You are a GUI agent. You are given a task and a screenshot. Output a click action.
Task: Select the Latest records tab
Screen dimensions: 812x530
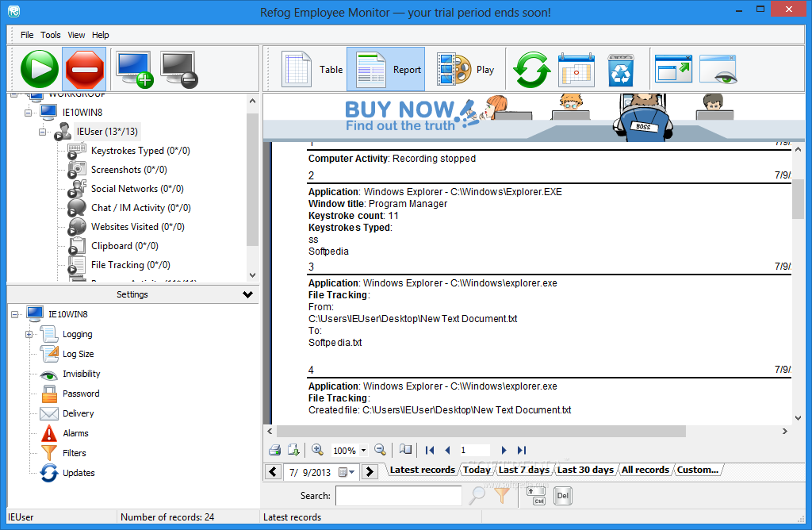[422, 470]
